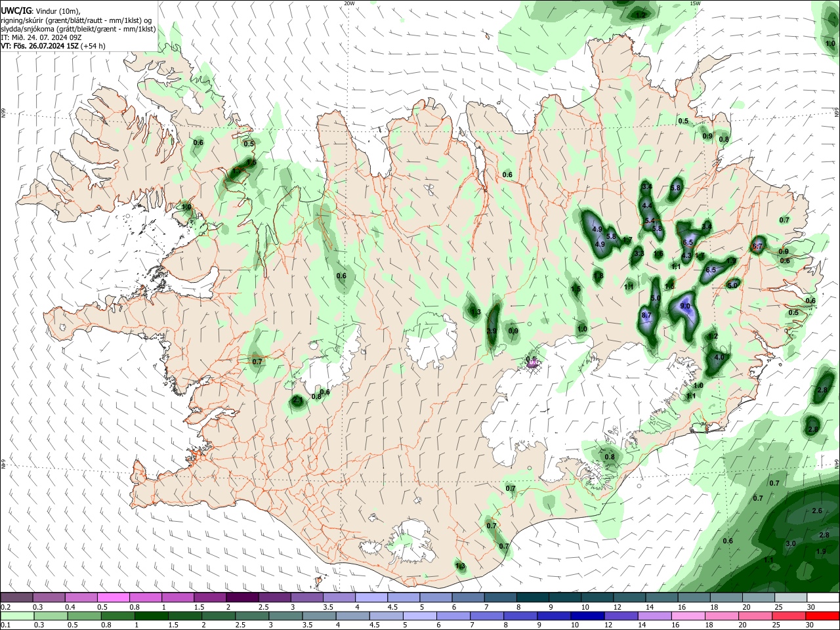The image size is (840, 630).
Task: Click the 8.7 precipitation value
Action: pyautogui.click(x=646, y=316)
